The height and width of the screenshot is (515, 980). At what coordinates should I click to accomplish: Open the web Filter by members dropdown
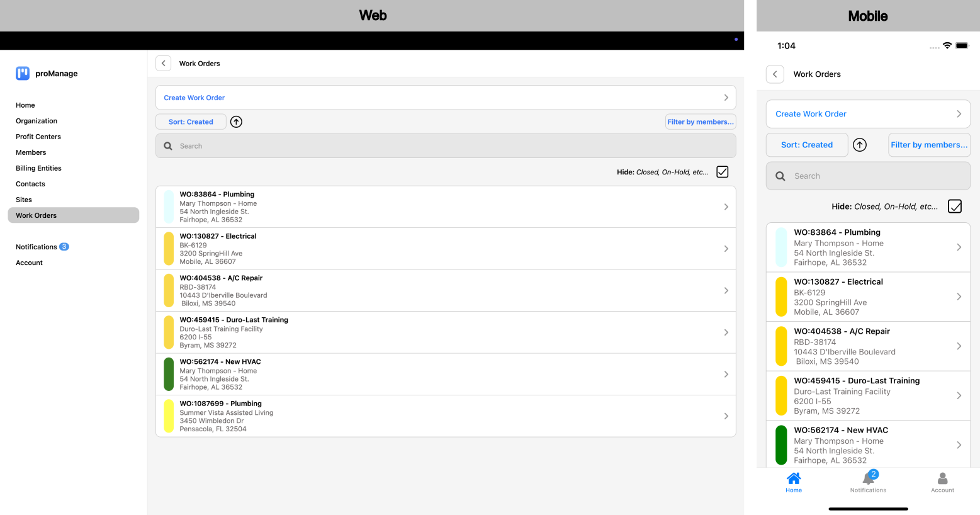click(701, 122)
